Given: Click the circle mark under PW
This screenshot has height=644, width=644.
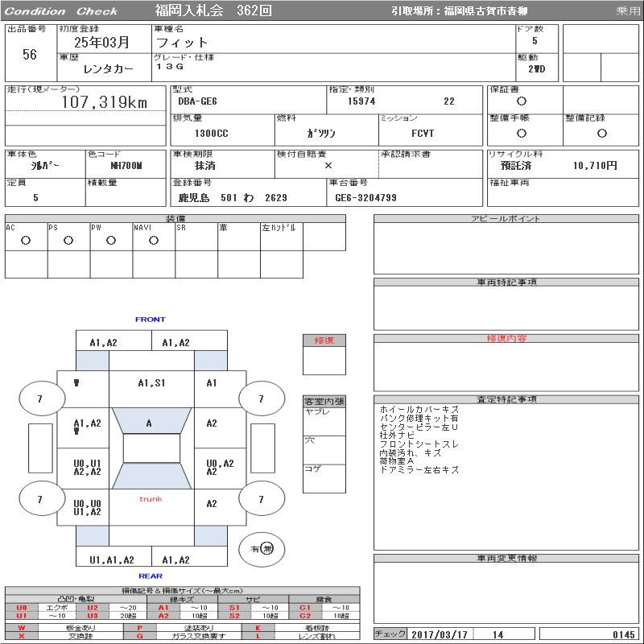Looking at the screenshot, I should [111, 241].
